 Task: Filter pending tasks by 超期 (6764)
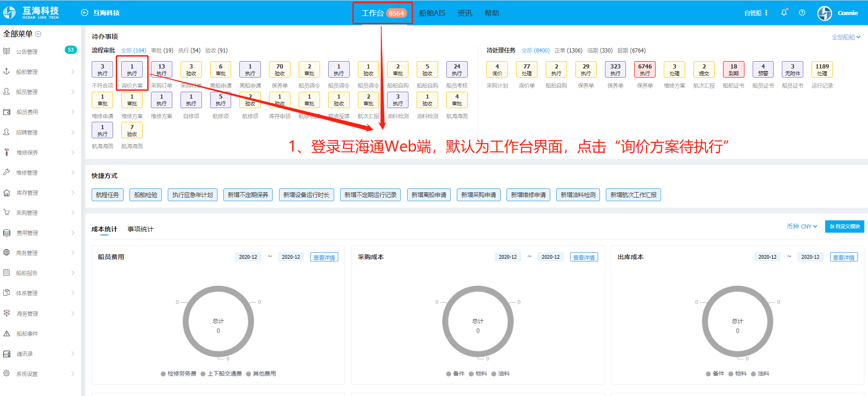pyautogui.click(x=631, y=51)
